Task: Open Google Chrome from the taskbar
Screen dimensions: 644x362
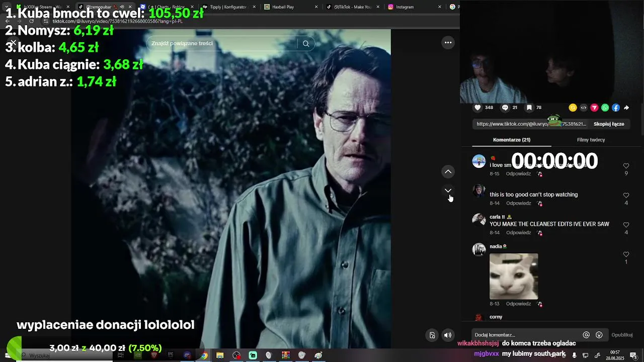Action: click(204, 355)
